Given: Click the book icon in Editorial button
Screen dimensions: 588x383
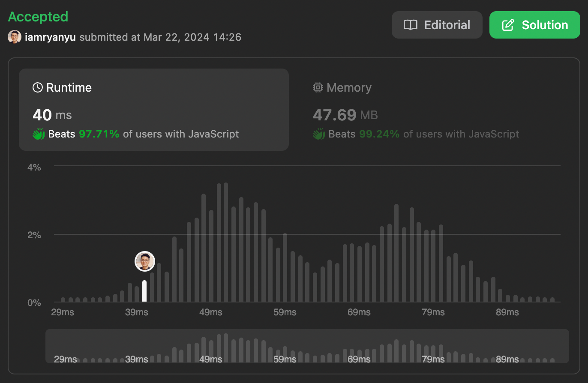Looking at the screenshot, I should click(x=411, y=25).
